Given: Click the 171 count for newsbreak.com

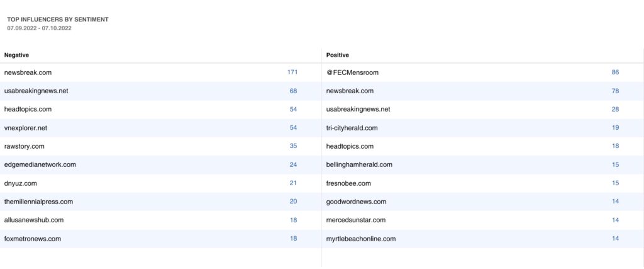Looking at the screenshot, I should tap(292, 72).
